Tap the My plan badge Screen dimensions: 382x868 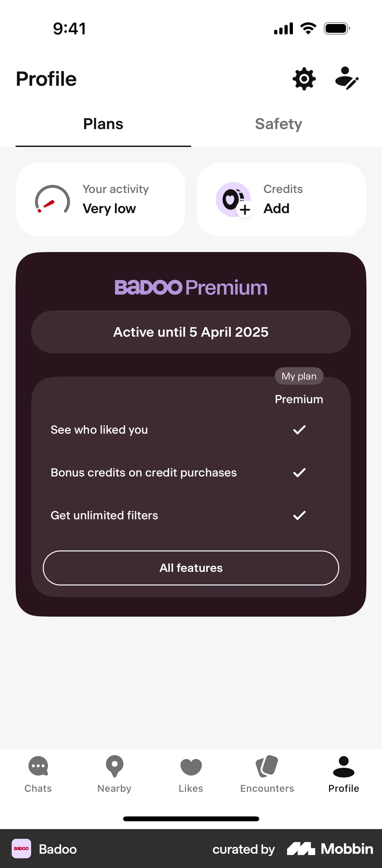pos(299,376)
